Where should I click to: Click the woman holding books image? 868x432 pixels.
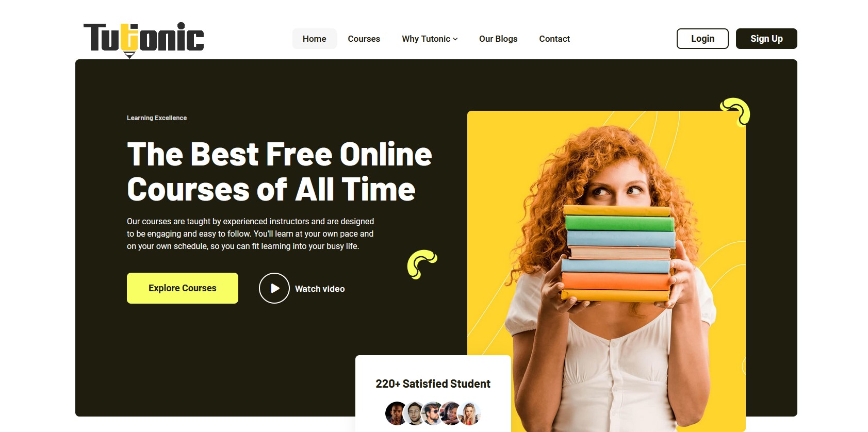tap(607, 271)
